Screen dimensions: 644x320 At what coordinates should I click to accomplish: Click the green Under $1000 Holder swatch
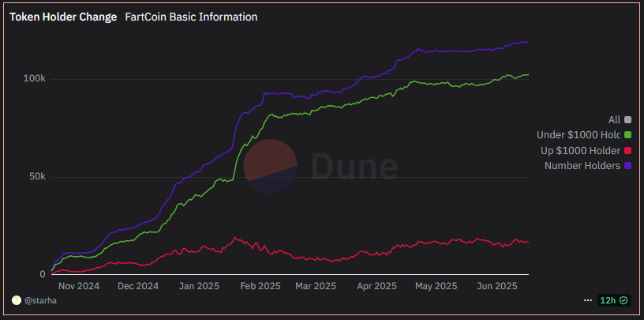tap(627, 135)
